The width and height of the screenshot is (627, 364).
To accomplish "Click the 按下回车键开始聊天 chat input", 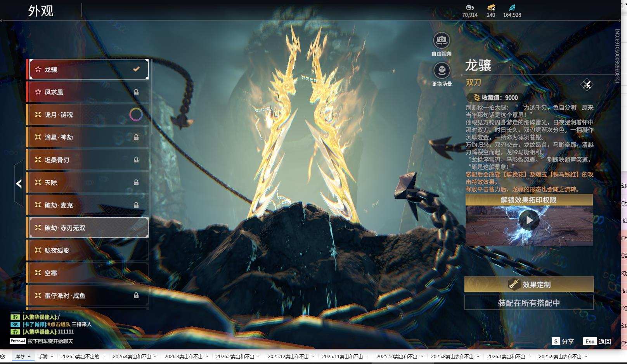I will tap(50, 341).
